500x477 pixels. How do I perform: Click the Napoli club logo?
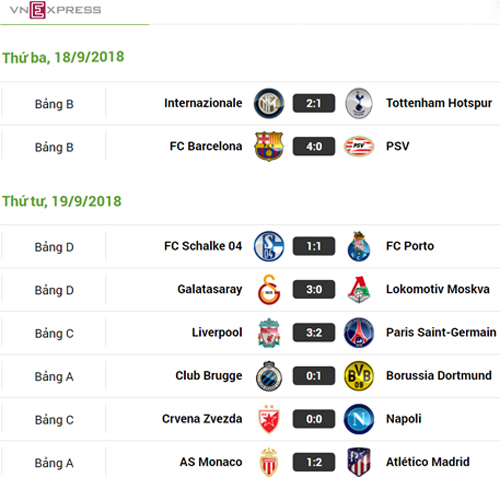(x=359, y=419)
